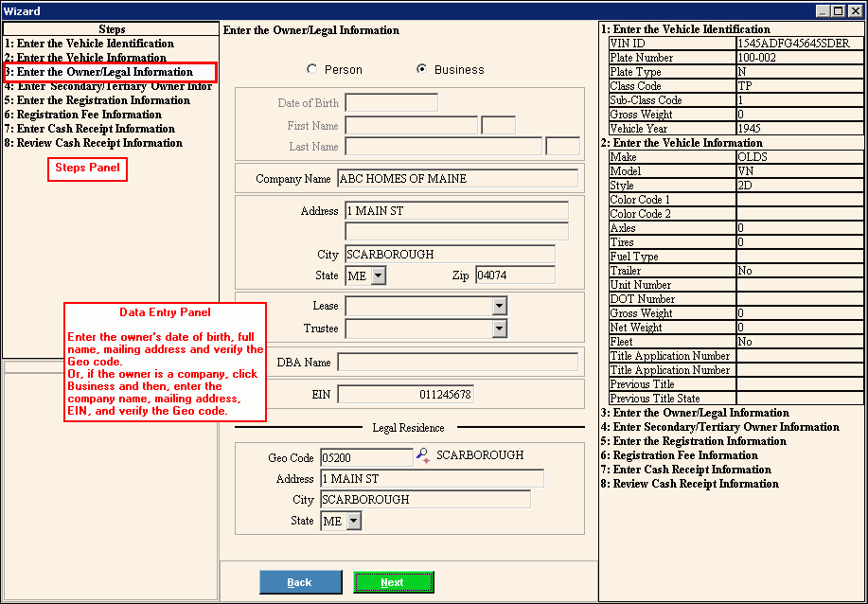868x604 pixels.
Task: Click the mailing City field
Action: [450, 255]
